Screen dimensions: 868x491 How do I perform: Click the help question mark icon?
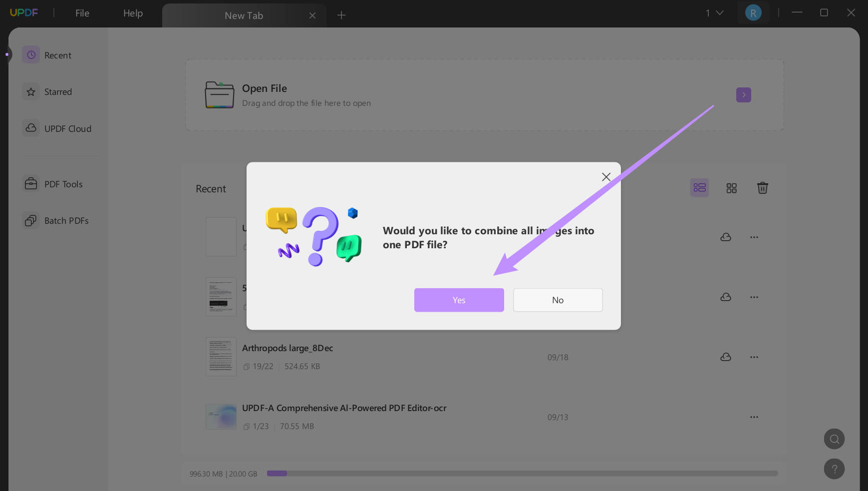click(834, 469)
